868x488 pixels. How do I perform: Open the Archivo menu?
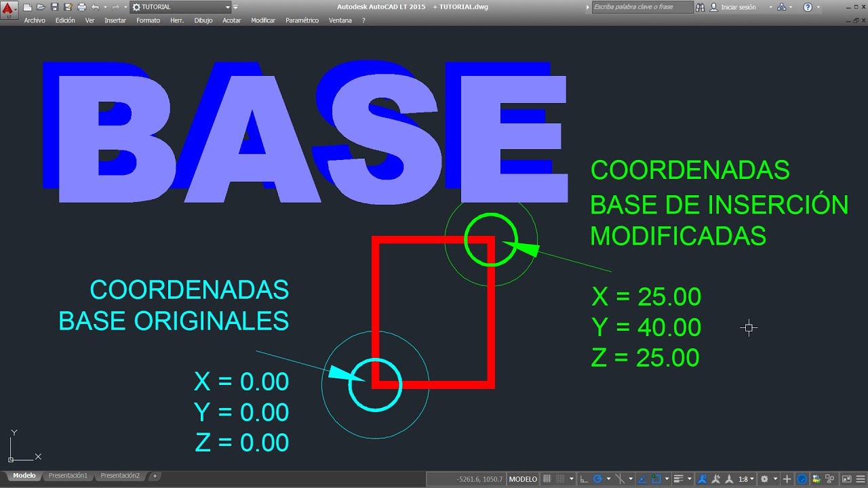35,20
